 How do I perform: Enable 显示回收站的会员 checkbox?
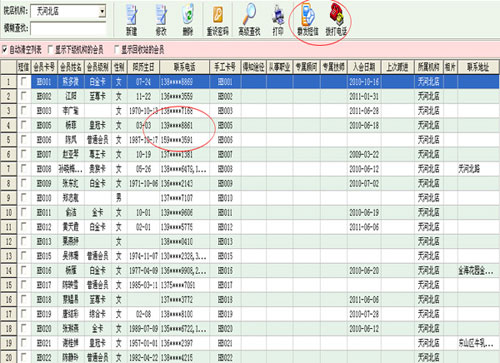coord(116,50)
